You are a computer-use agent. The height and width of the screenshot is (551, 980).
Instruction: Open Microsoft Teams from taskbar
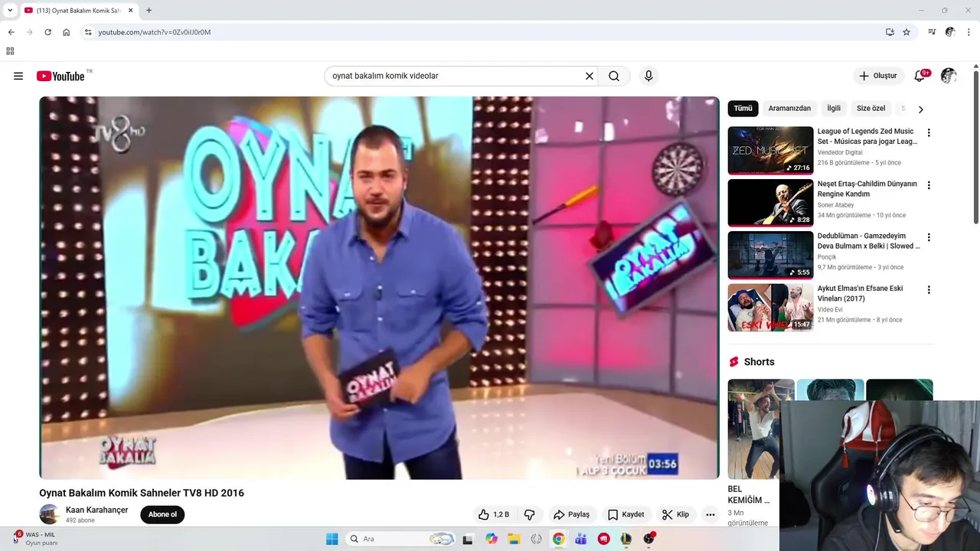pos(581,539)
